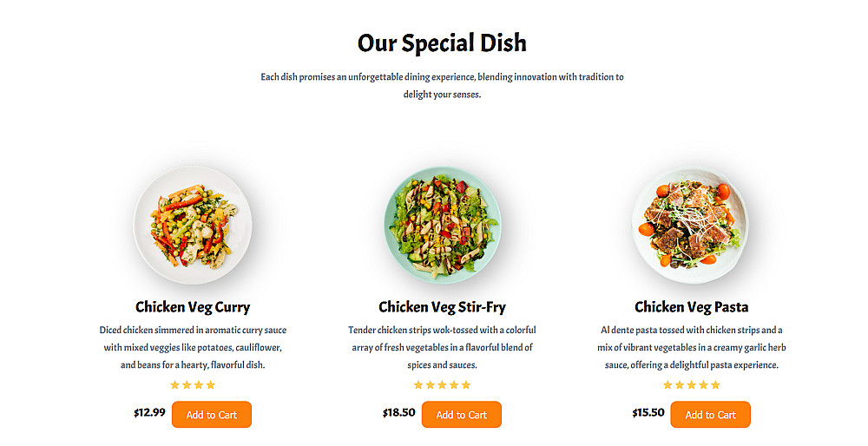Viewport: 868px width, 446px height.
Task: Click the $12.99 price label
Action: [149, 413]
